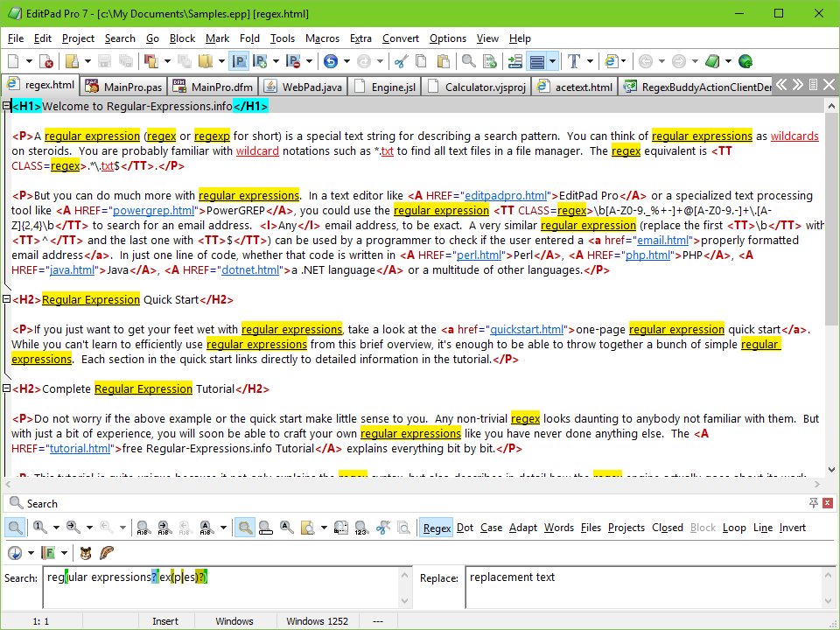
Task: Switch to the MainPro.pas tab
Action: click(x=123, y=87)
